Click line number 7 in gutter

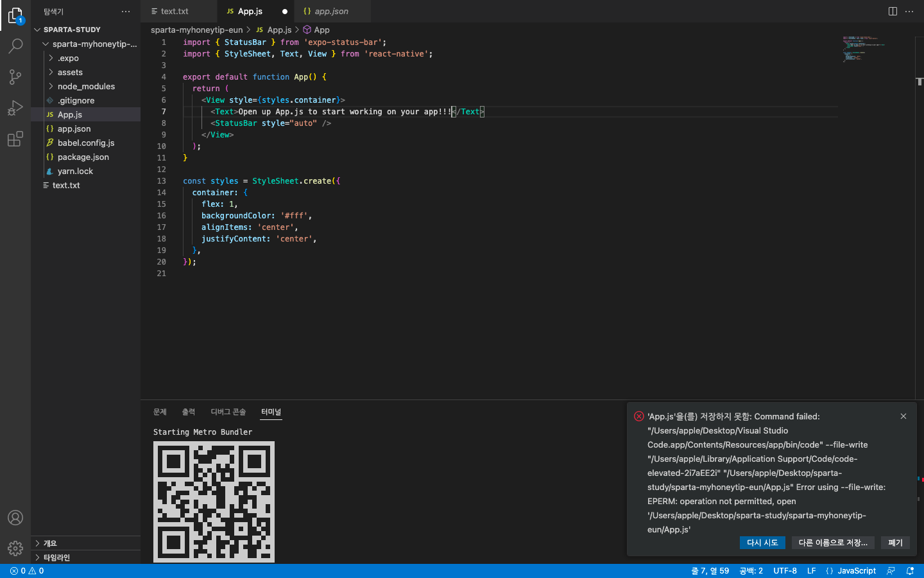click(164, 112)
